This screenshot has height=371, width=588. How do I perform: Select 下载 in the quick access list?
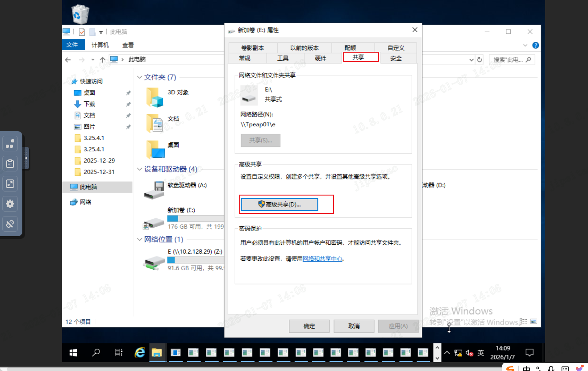(89, 104)
